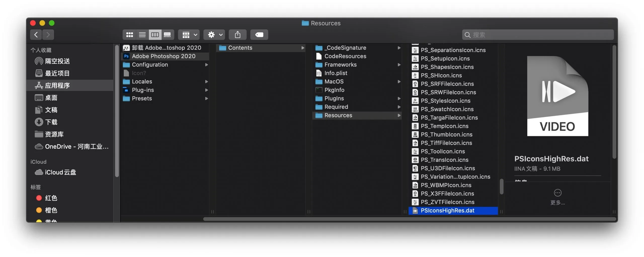Open AirDrop (隔空投送) in sidebar

tap(70, 61)
